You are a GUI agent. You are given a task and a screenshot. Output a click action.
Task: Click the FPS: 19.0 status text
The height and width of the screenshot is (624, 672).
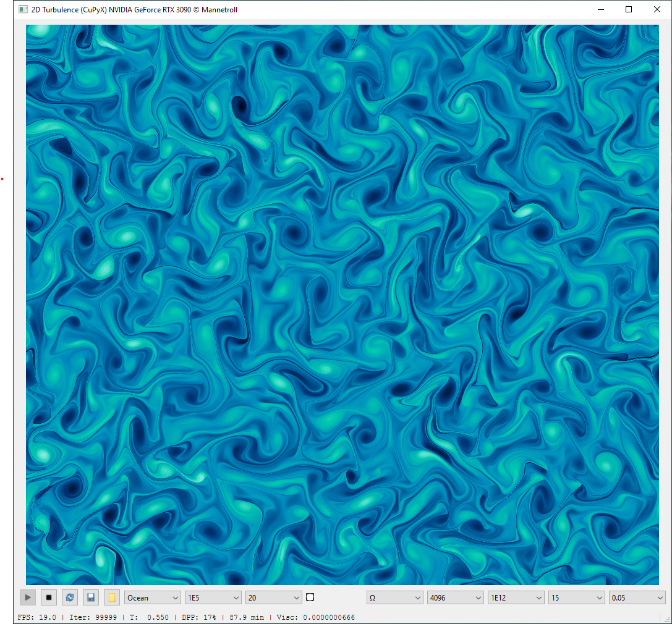37,617
